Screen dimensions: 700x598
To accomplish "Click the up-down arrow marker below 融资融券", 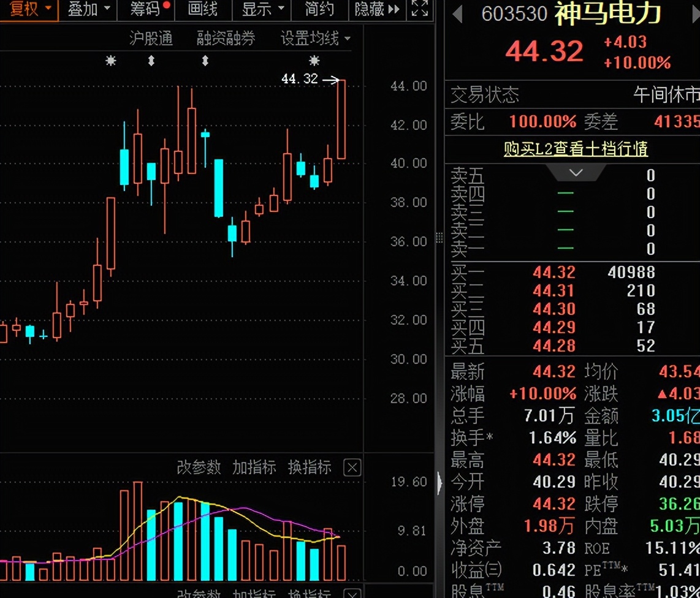I will tap(205, 61).
